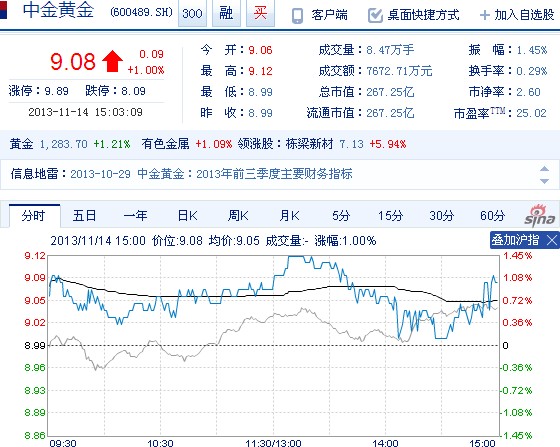Switch to the 一年 chart tab
This screenshot has height=447, width=560.
coord(135,216)
